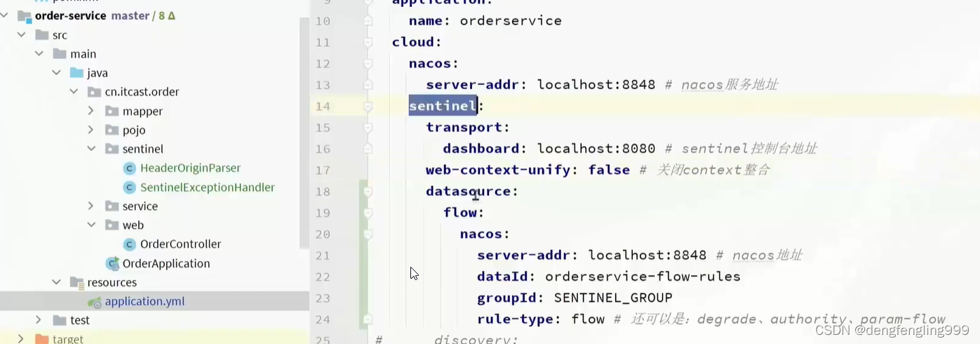Expand the pojo package

pyautogui.click(x=90, y=130)
